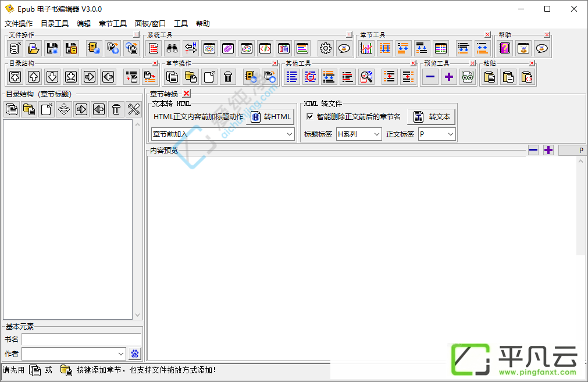The width and height of the screenshot is (588, 382).
Task: Close the 章节转换 panel
Action: [186, 94]
